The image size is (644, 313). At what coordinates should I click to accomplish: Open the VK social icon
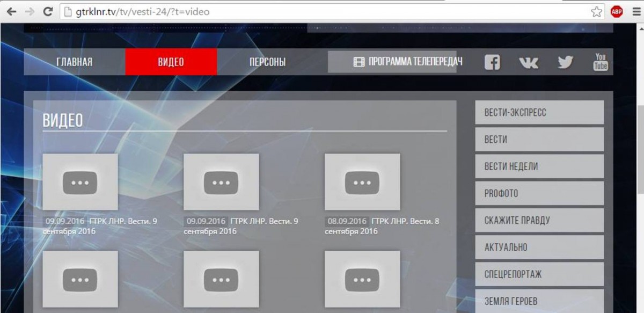point(528,62)
